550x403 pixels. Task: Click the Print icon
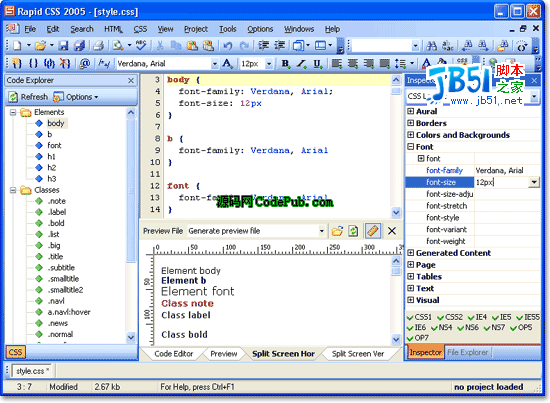coord(99,46)
